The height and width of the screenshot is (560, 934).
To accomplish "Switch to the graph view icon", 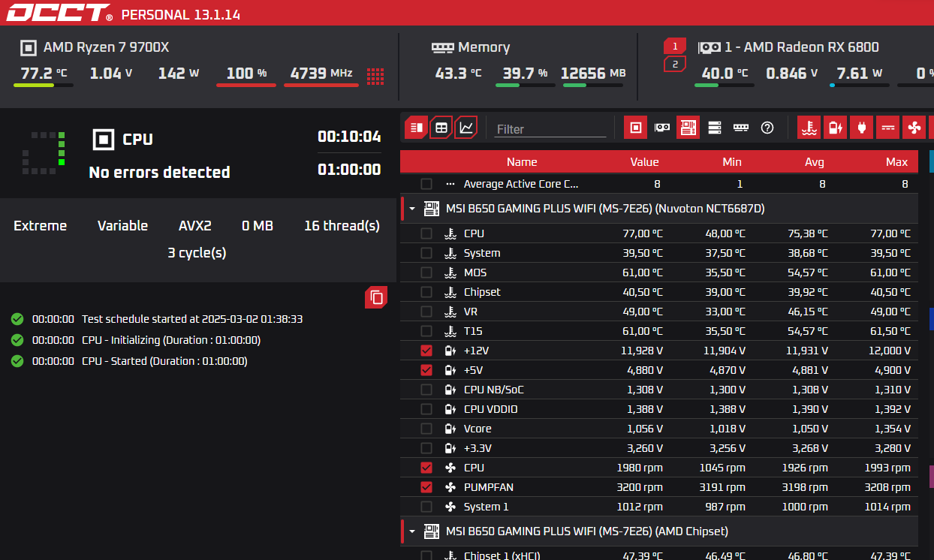I will [x=466, y=128].
